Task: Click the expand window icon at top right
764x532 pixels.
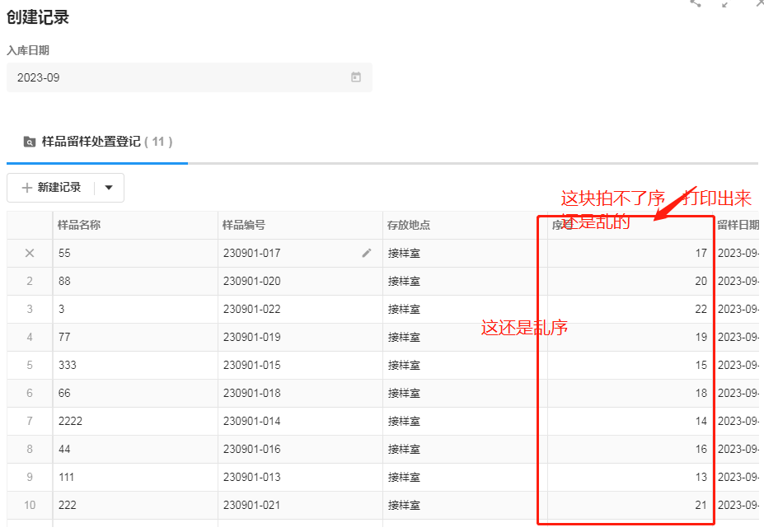Action: (725, 4)
